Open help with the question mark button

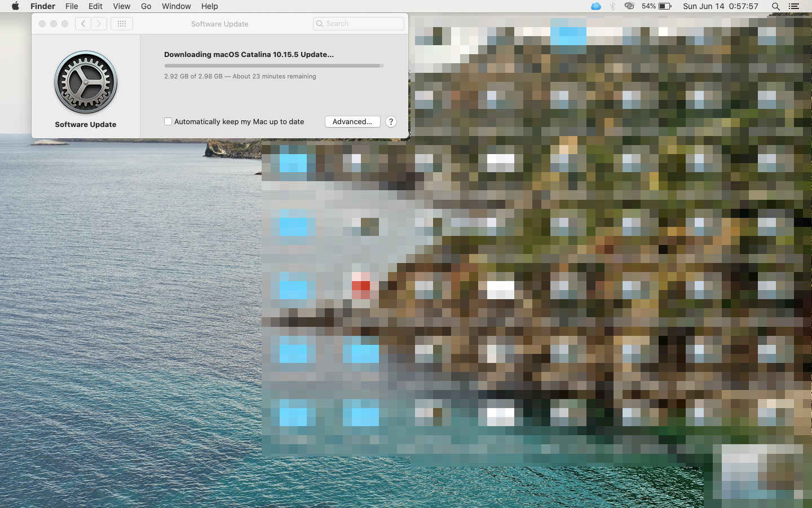pyautogui.click(x=391, y=121)
